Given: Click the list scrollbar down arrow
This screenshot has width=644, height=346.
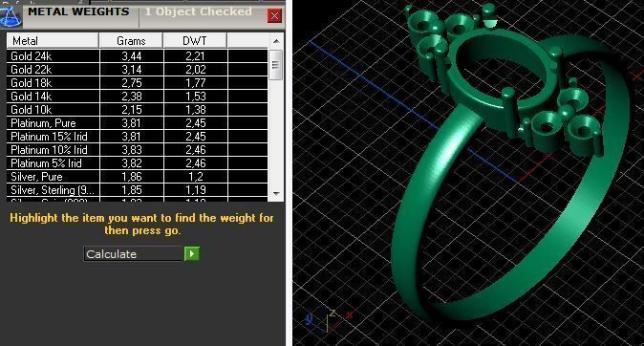Looking at the screenshot, I should (276, 193).
